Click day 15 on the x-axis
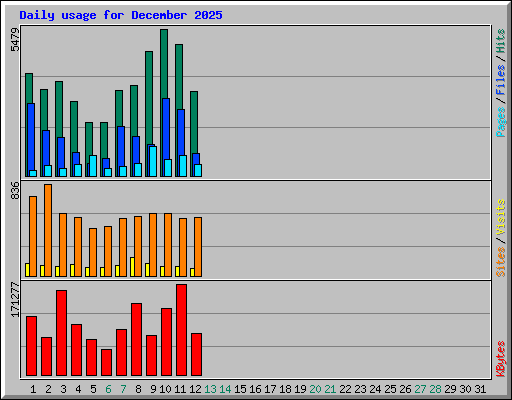512x400 pixels. [x=240, y=389]
